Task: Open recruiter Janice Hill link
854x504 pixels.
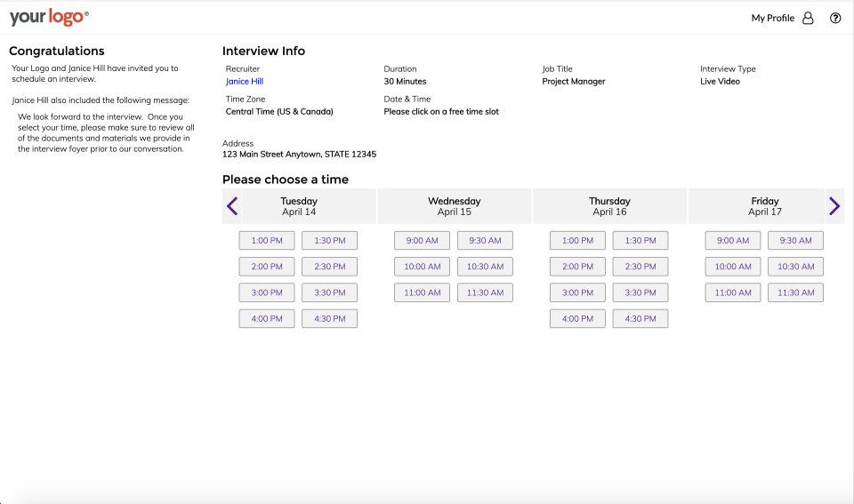Action: click(x=245, y=81)
